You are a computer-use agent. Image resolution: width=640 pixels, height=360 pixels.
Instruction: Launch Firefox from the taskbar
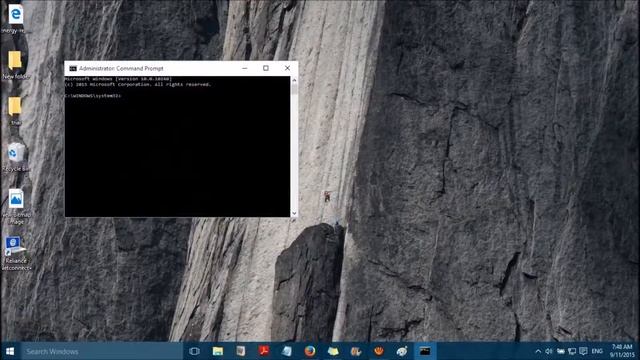tap(310, 351)
